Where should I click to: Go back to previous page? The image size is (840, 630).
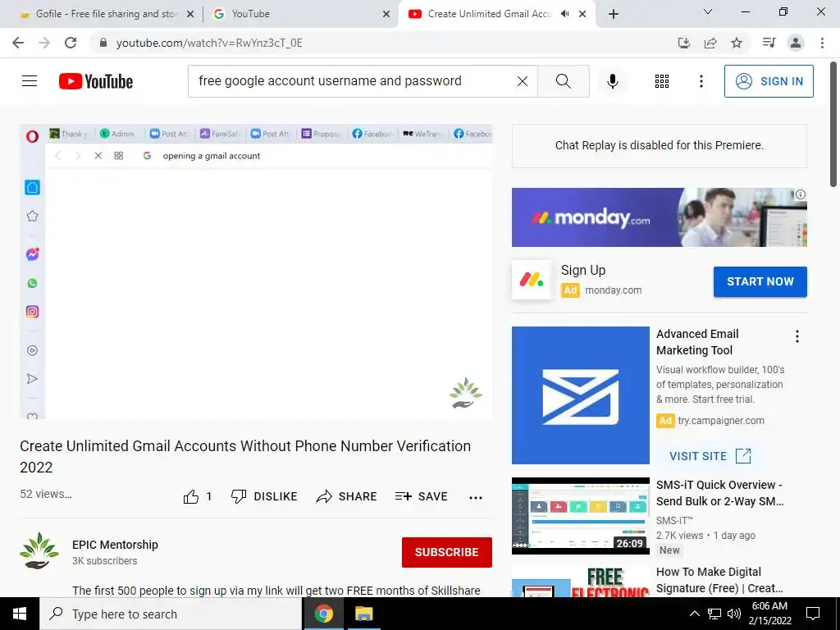point(18,43)
